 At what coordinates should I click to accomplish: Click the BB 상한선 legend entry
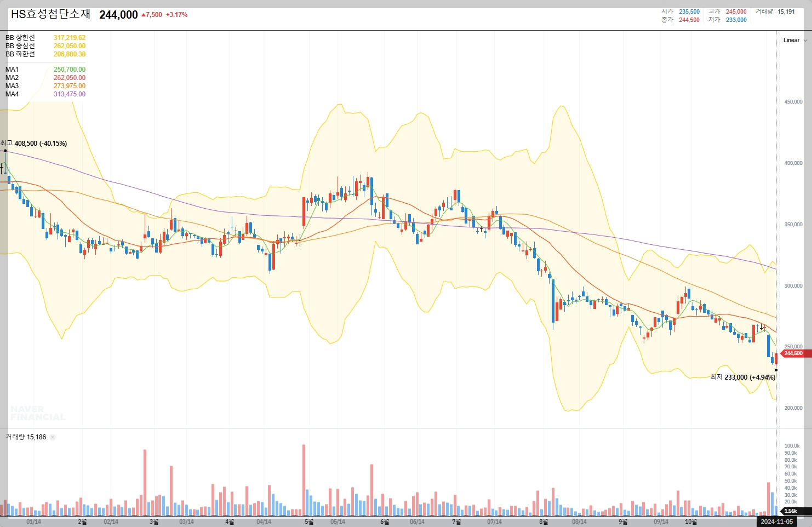[x=45, y=38]
